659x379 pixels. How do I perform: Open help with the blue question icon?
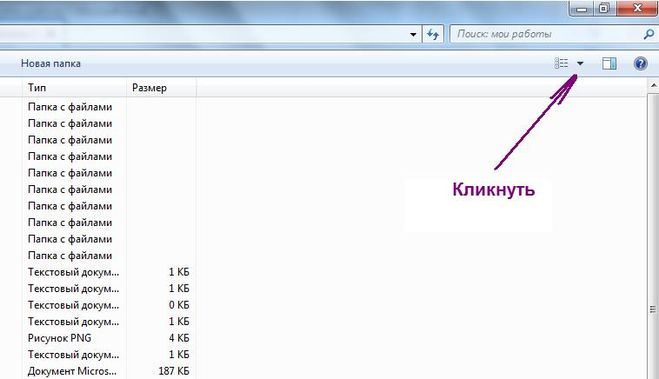click(640, 63)
